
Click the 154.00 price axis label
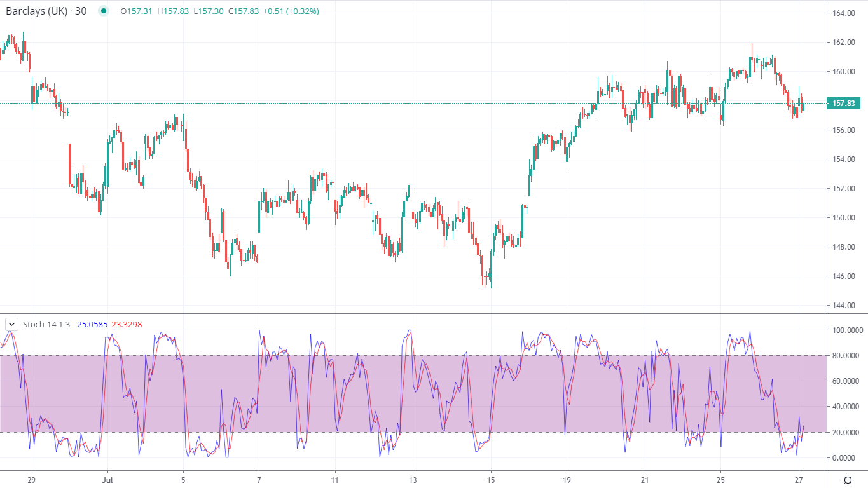pos(843,159)
